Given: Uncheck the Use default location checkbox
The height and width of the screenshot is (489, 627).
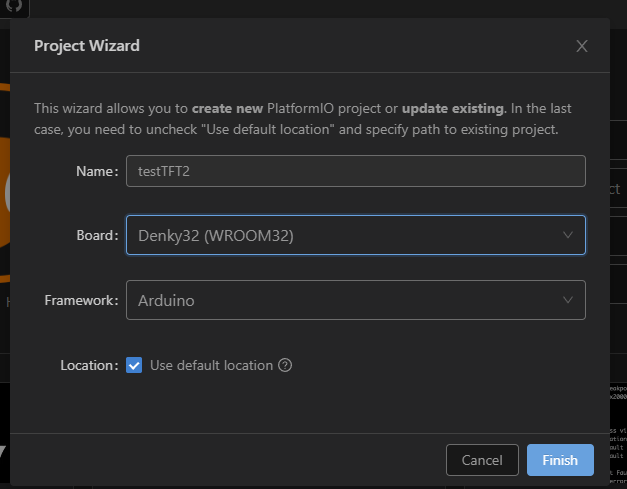Looking at the screenshot, I should 134,365.
